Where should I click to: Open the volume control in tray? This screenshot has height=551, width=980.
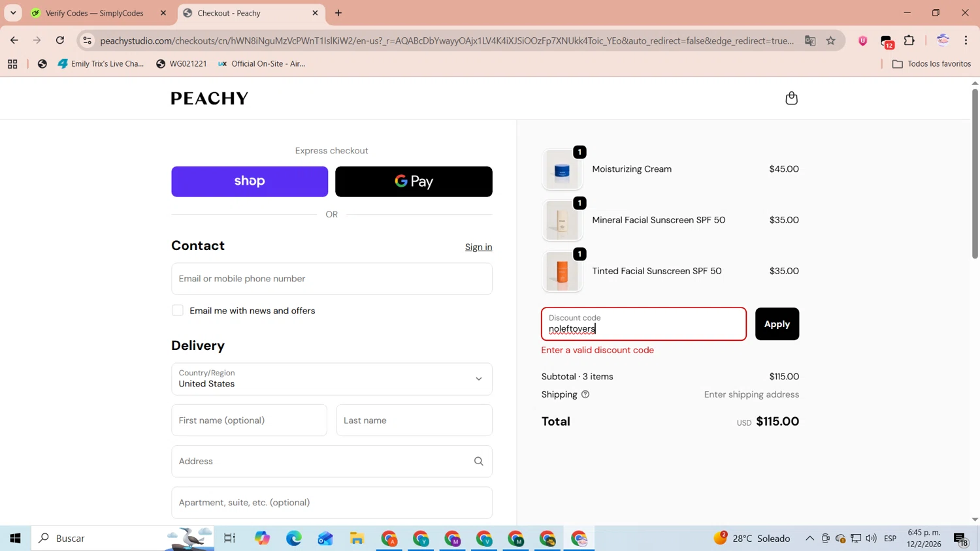point(871,539)
